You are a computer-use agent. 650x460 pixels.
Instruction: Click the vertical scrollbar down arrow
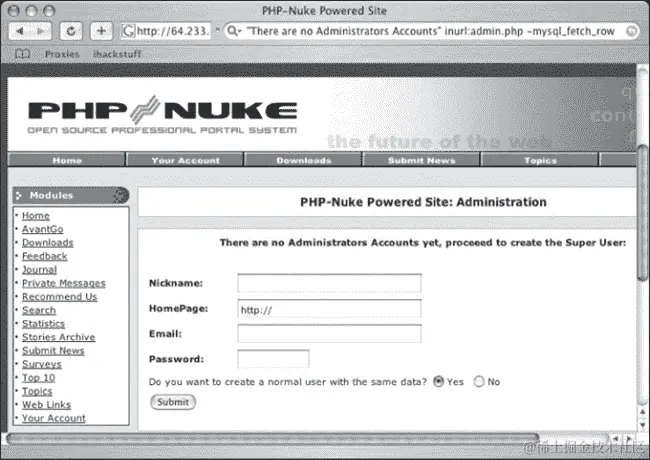643,425
